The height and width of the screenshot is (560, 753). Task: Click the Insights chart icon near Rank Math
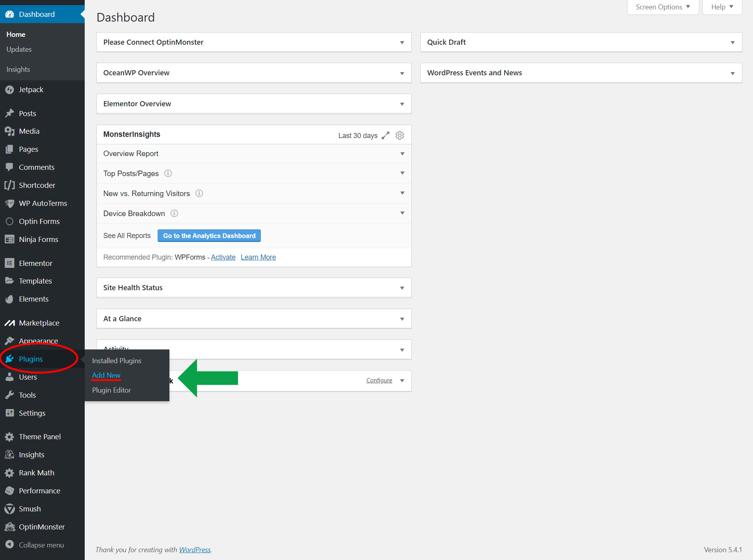point(9,455)
